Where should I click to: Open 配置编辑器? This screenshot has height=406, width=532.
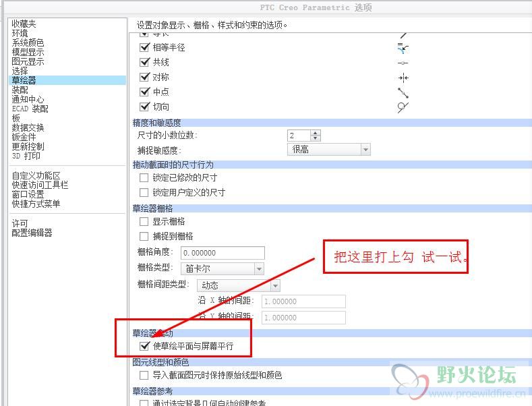(32, 233)
